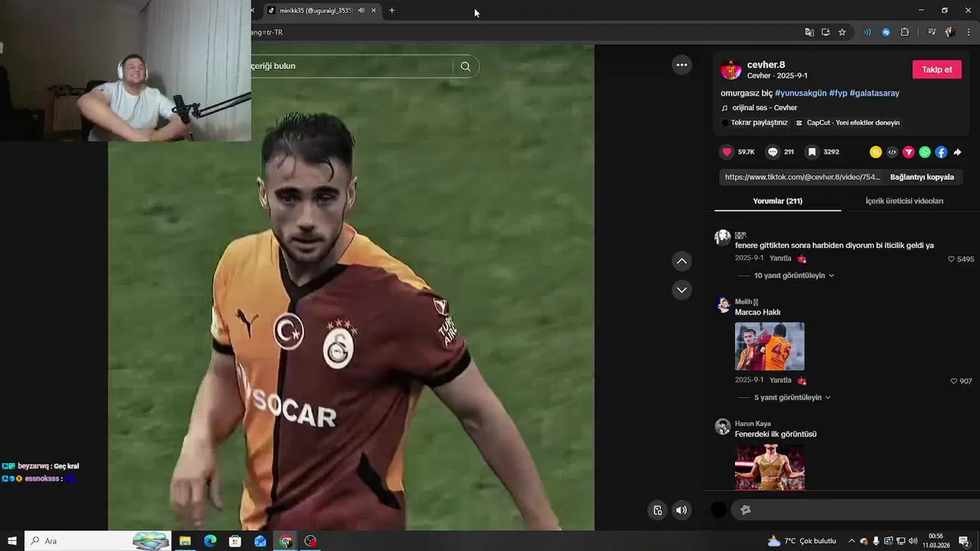Image resolution: width=980 pixels, height=551 pixels.
Task: Open #galatasaray hashtag link
Action: pos(874,93)
